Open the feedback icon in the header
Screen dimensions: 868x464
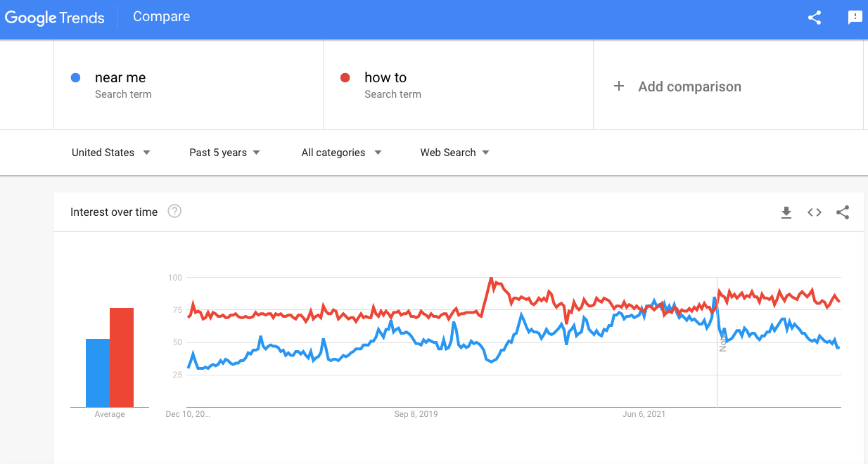pyautogui.click(x=855, y=18)
